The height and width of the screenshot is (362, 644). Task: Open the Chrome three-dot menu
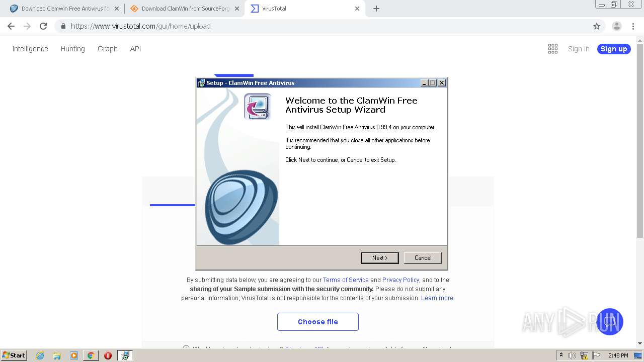pyautogui.click(x=633, y=26)
